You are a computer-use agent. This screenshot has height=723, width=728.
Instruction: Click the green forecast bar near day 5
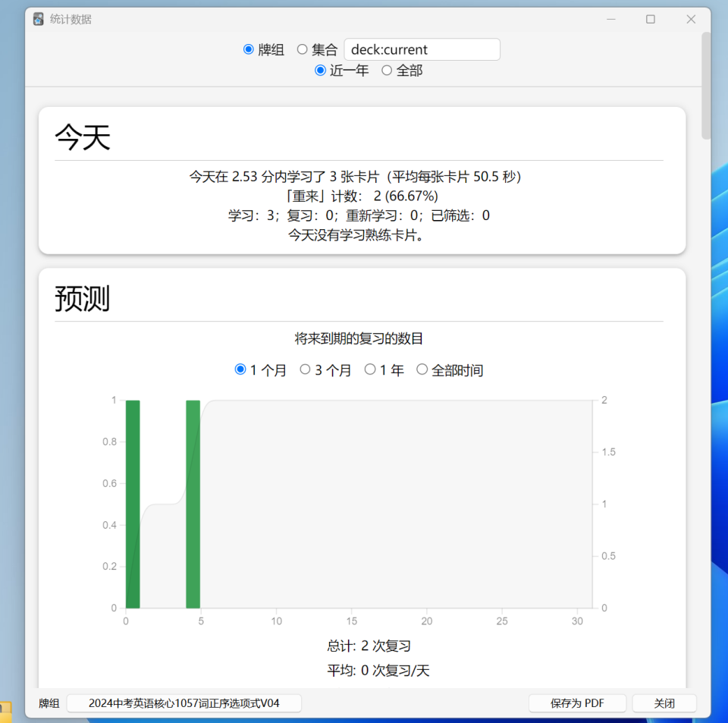[193, 504]
